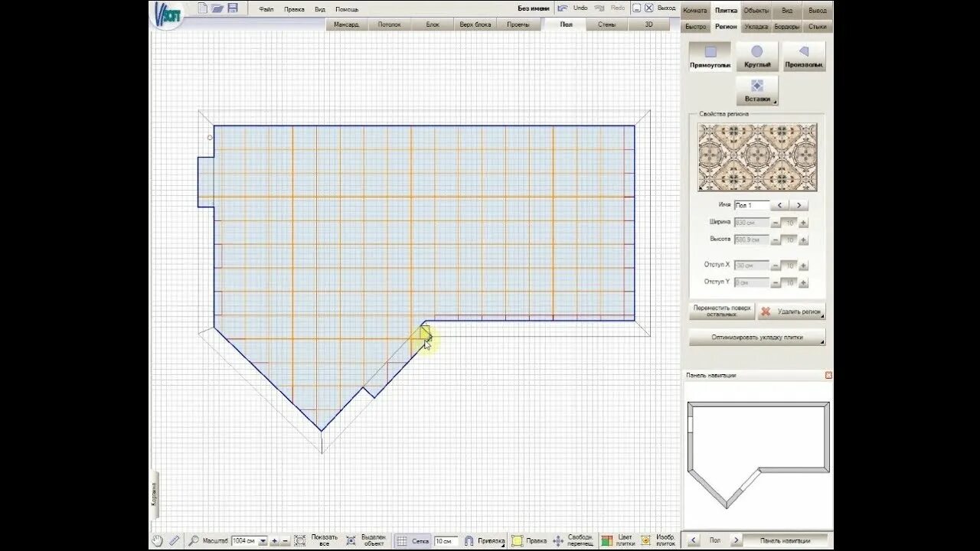Select the Круглый round region tool
The height and width of the screenshot is (551, 980).
[757, 57]
